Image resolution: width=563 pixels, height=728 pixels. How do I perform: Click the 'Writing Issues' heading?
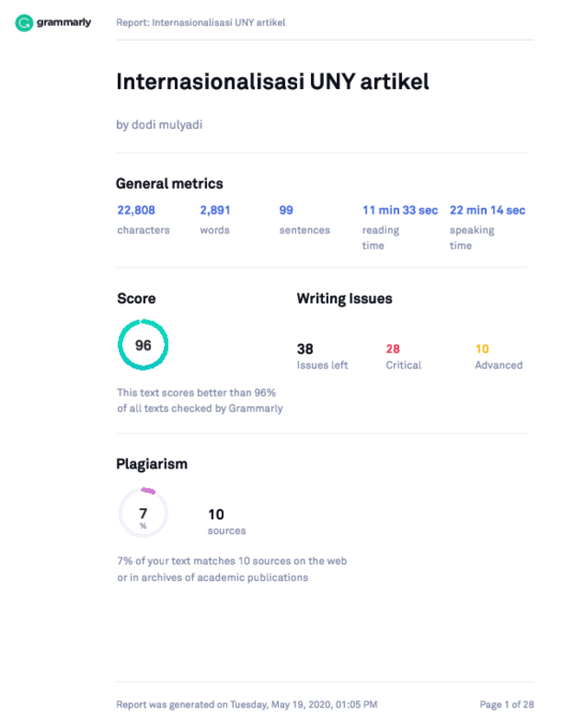pos(345,299)
